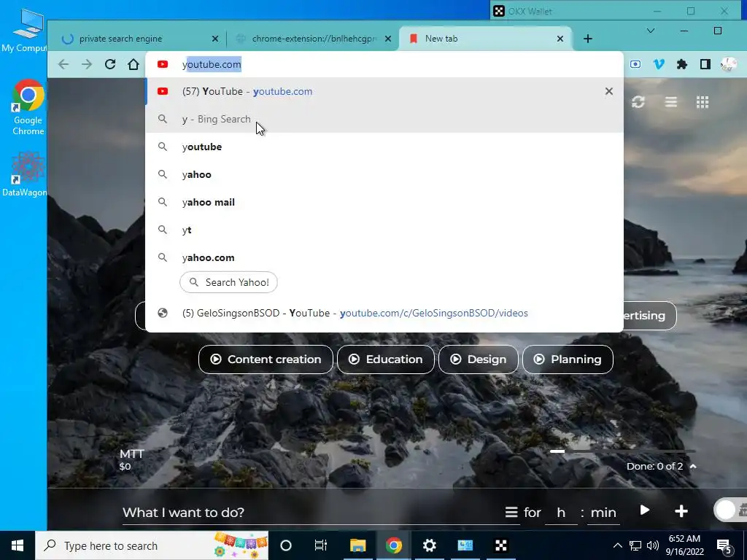Open the browser home page
The height and width of the screenshot is (560, 747).
[133, 64]
